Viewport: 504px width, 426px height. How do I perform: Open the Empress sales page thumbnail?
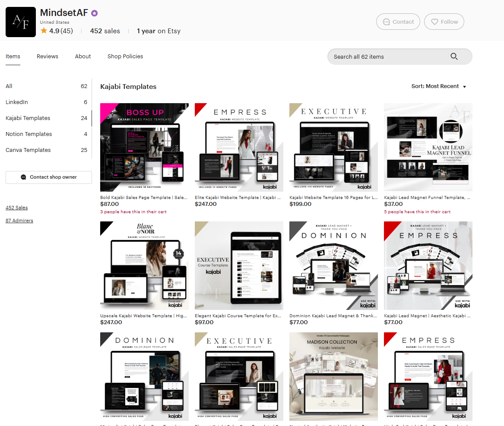click(x=428, y=376)
